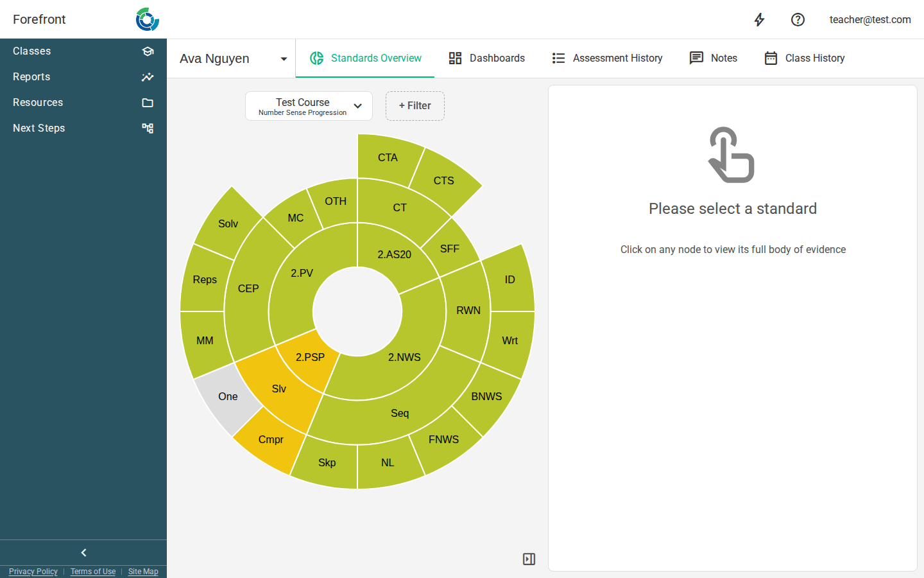
Task: Click the Next Steps tree icon
Action: 148,128
